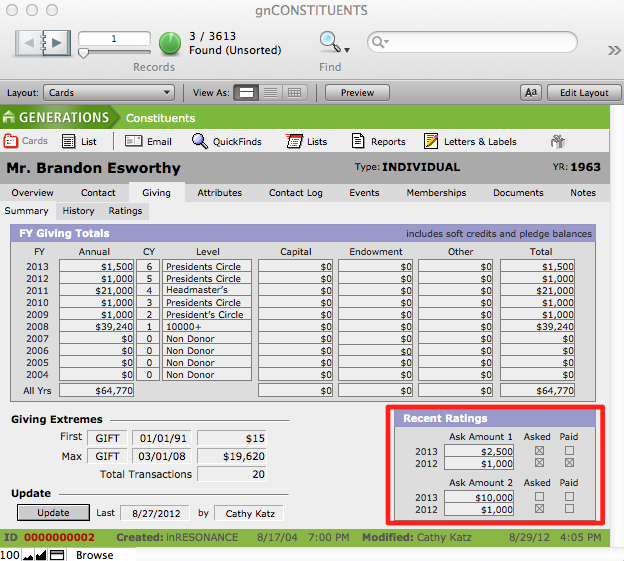Uncheck the 2012 Paid box for Ask Amount 1
This screenshot has width=624, height=561.
(x=568, y=463)
